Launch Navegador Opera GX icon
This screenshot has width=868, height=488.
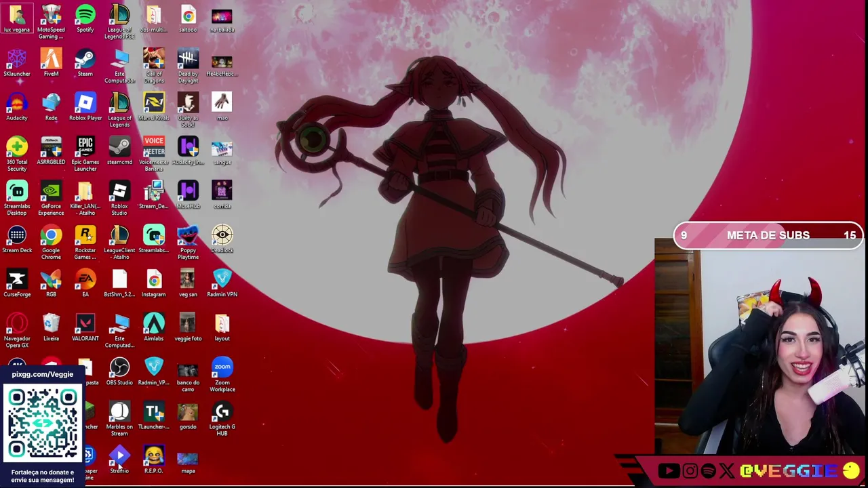(17, 330)
